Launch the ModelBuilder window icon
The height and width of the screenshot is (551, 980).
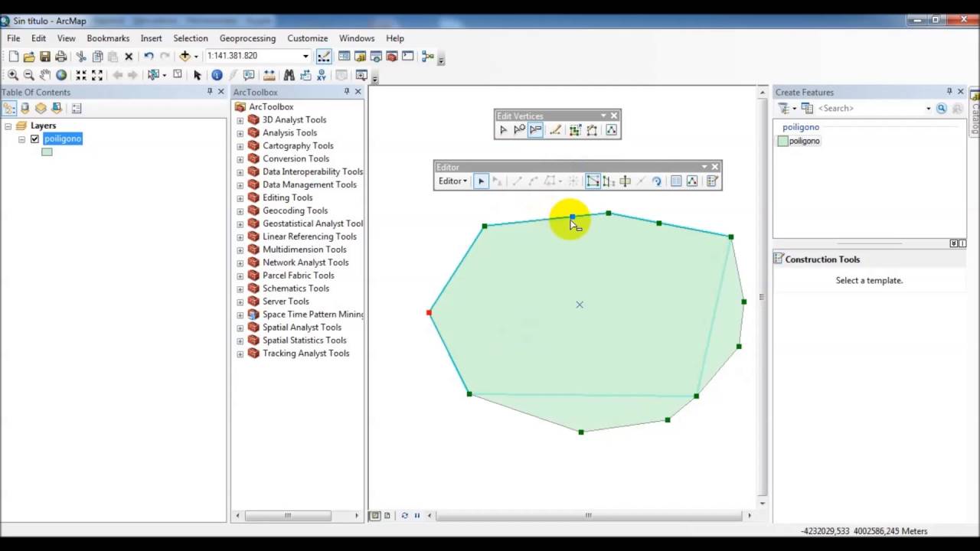428,56
